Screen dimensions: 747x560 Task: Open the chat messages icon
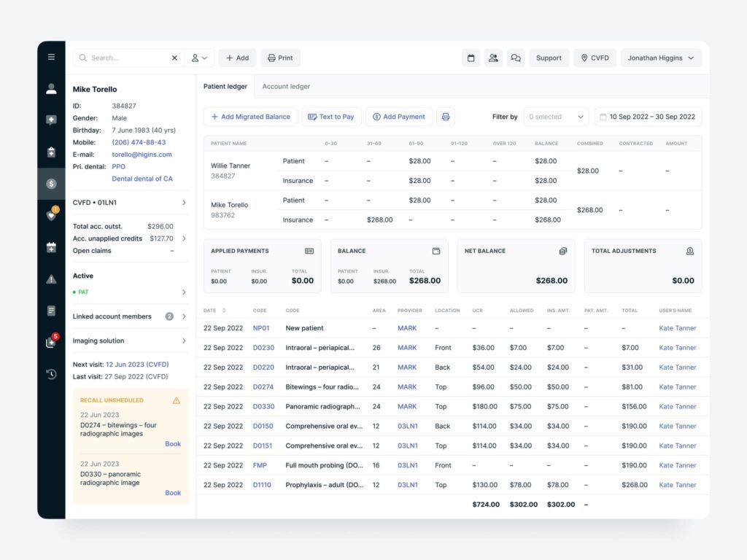pyautogui.click(x=516, y=58)
